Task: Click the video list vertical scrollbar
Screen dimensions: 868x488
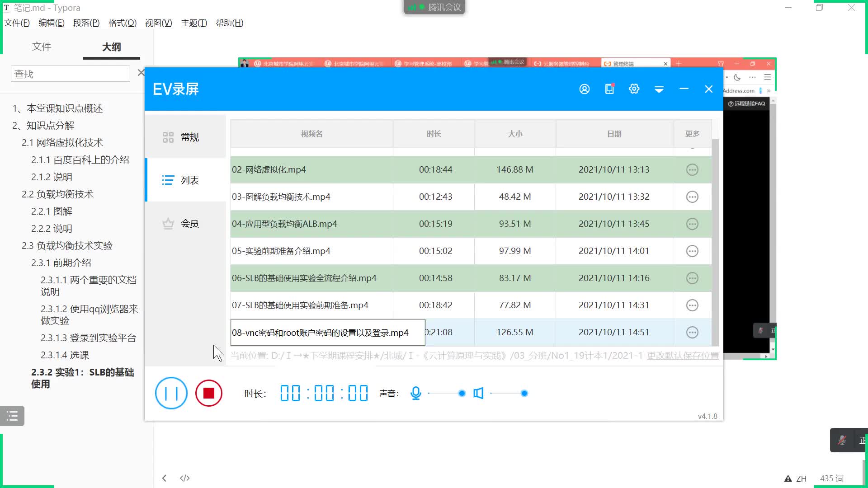Action: (x=715, y=242)
